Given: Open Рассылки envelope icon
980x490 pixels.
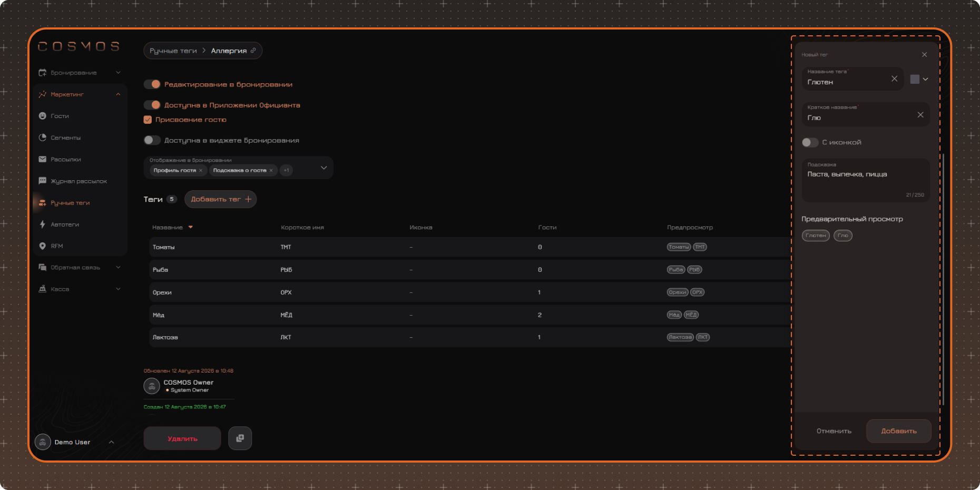Looking at the screenshot, I should 43,159.
